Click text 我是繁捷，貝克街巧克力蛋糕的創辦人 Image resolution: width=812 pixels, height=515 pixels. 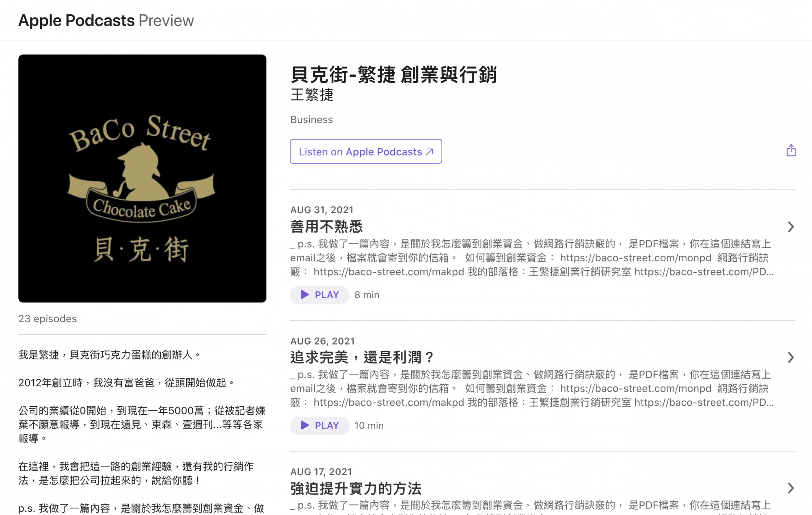pos(110,355)
